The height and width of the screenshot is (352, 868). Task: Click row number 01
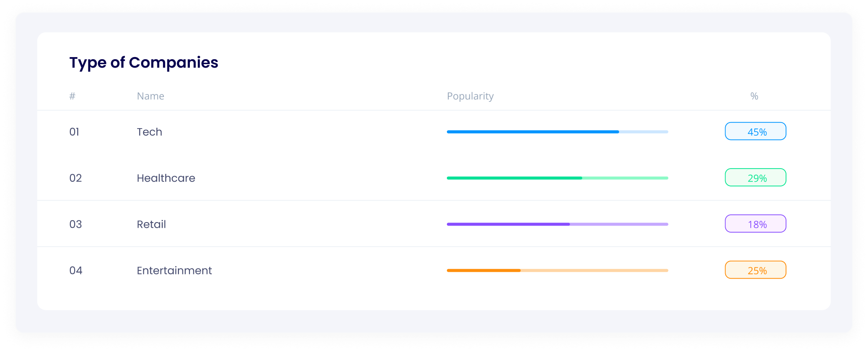point(74,132)
